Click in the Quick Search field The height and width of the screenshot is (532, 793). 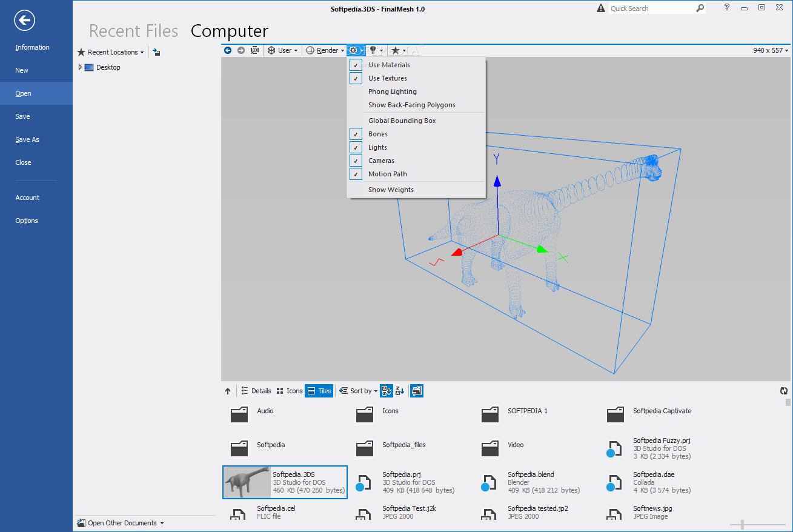point(651,8)
